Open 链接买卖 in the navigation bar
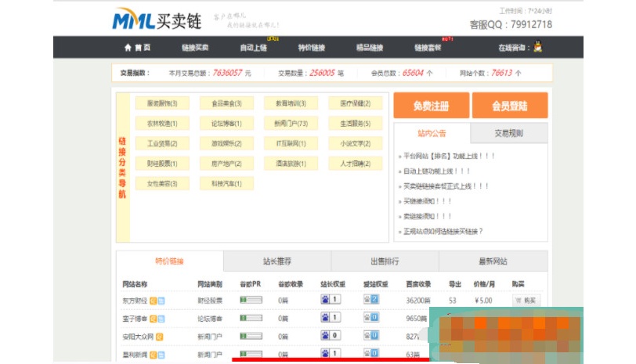Image resolution: width=636 pixels, height=364 pixels. pos(195,48)
